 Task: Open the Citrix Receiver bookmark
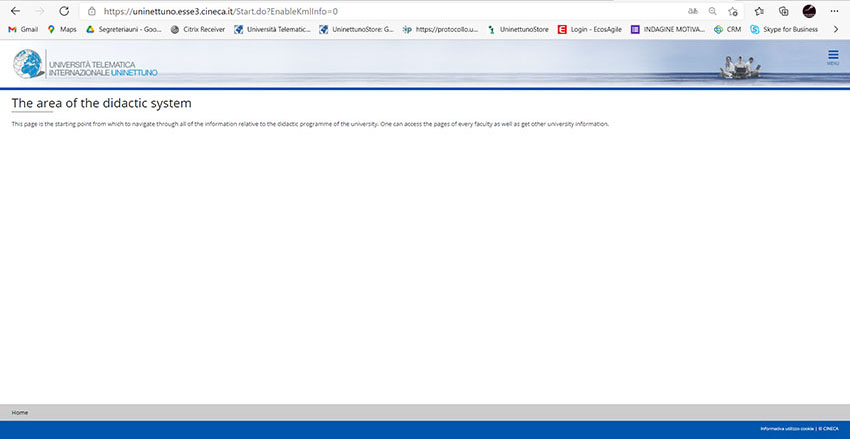[197, 30]
